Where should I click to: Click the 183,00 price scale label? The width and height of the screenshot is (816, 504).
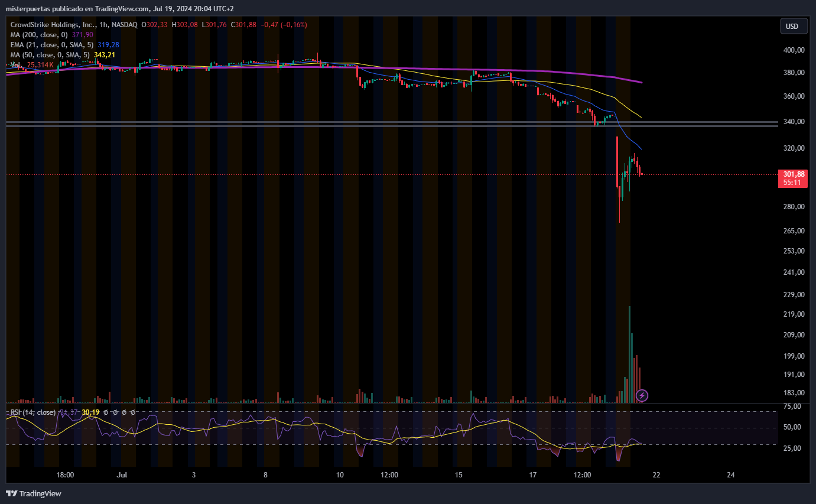tap(795, 393)
